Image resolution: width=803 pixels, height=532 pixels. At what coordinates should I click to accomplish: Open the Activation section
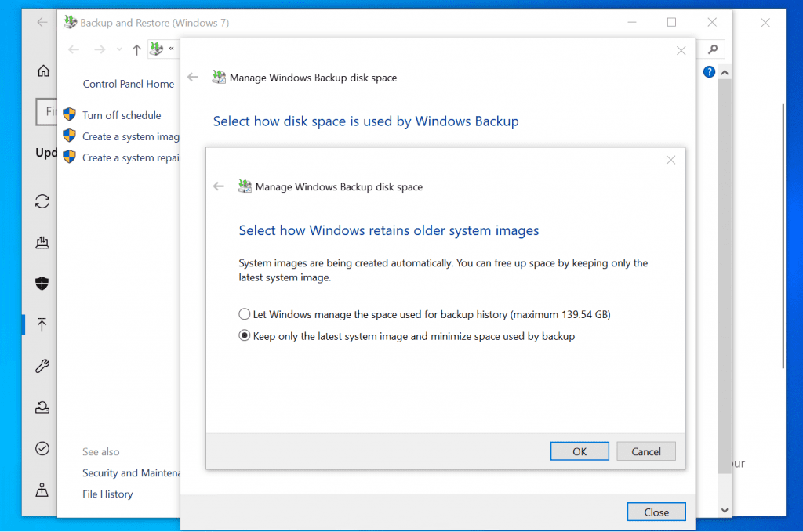pos(42,448)
